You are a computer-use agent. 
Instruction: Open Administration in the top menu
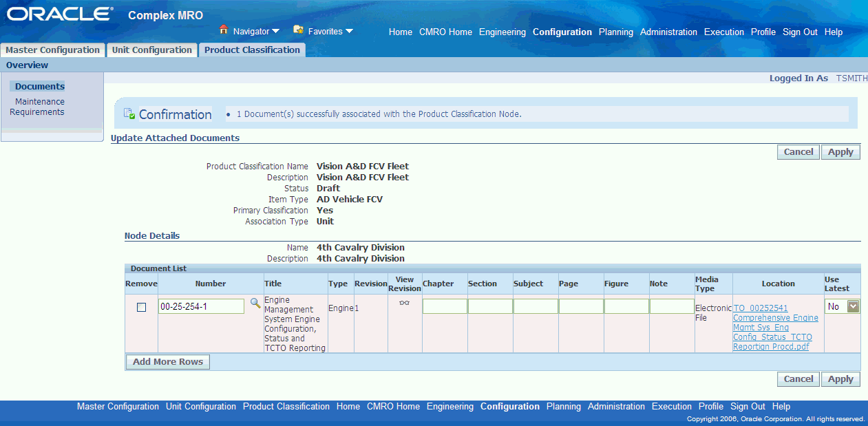[668, 32]
